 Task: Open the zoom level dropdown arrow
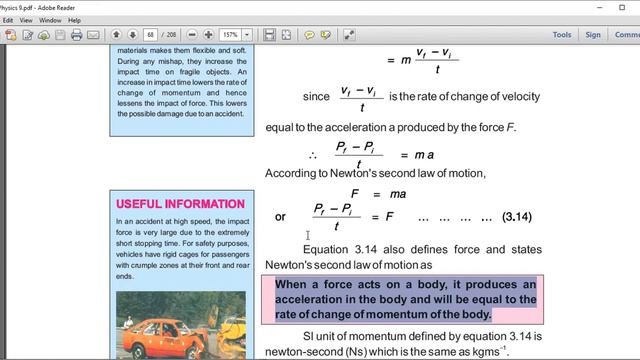tap(247, 35)
